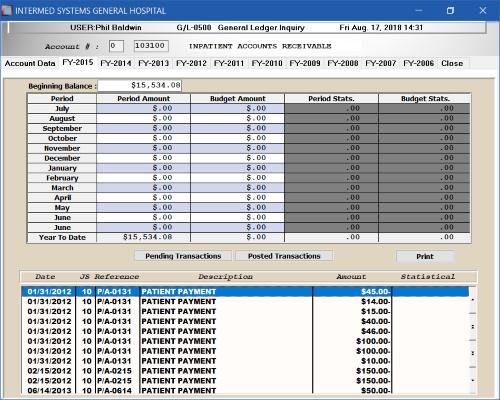The height and width of the screenshot is (400, 500).
Task: Switch to the FY-2010 tab
Action: tap(267, 63)
